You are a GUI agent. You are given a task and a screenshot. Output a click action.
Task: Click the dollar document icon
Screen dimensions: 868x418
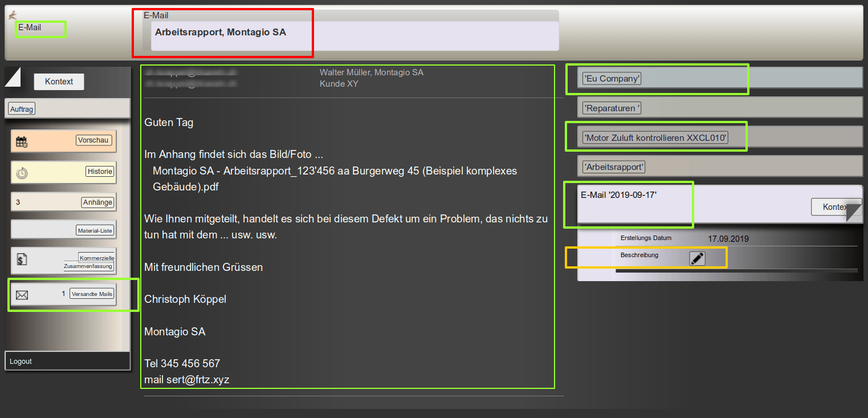click(x=22, y=260)
